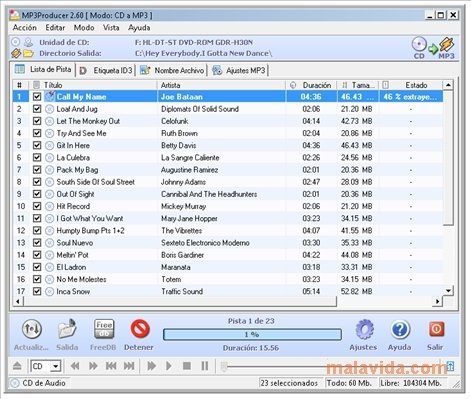Click the eject CD icon

point(17,366)
